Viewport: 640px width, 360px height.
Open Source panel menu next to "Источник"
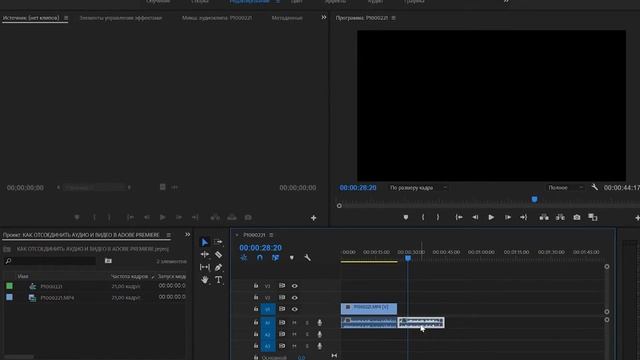[x=66, y=18]
